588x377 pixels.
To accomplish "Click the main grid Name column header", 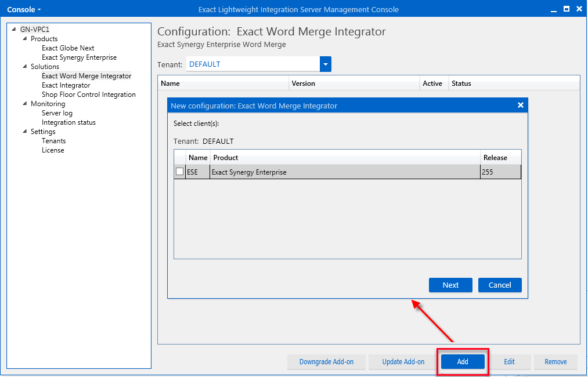I will click(x=223, y=83).
